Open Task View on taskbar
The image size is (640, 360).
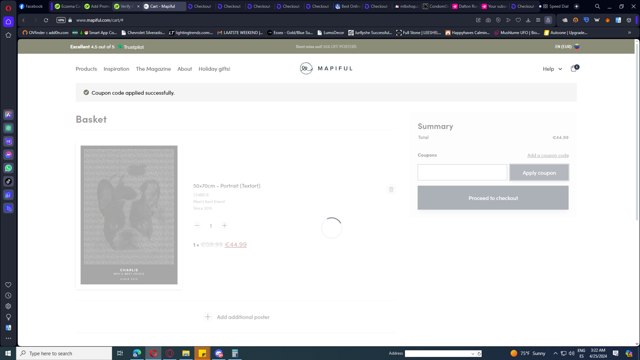[120, 353]
